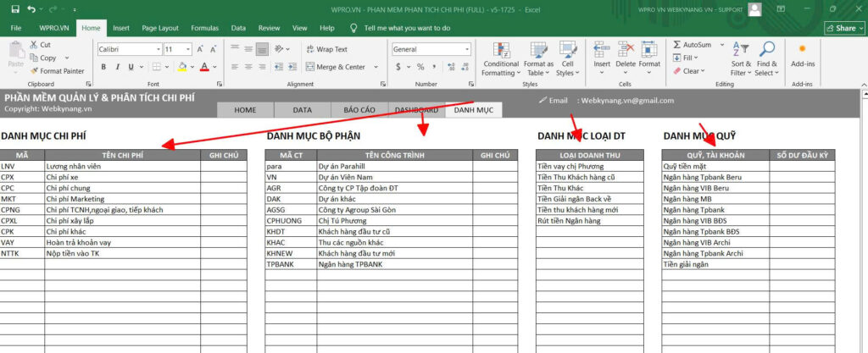The height and width of the screenshot is (353, 868).
Task: Switch to the Page Layout ribbon tab
Action: (x=162, y=28)
